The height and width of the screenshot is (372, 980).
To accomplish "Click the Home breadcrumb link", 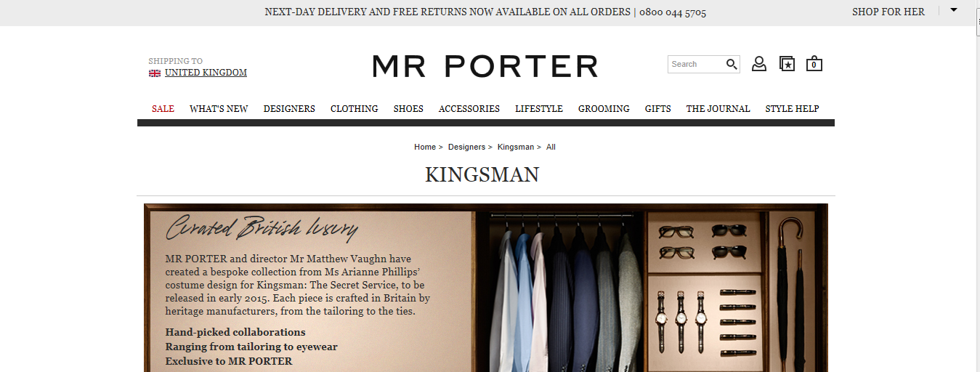I will [x=425, y=147].
